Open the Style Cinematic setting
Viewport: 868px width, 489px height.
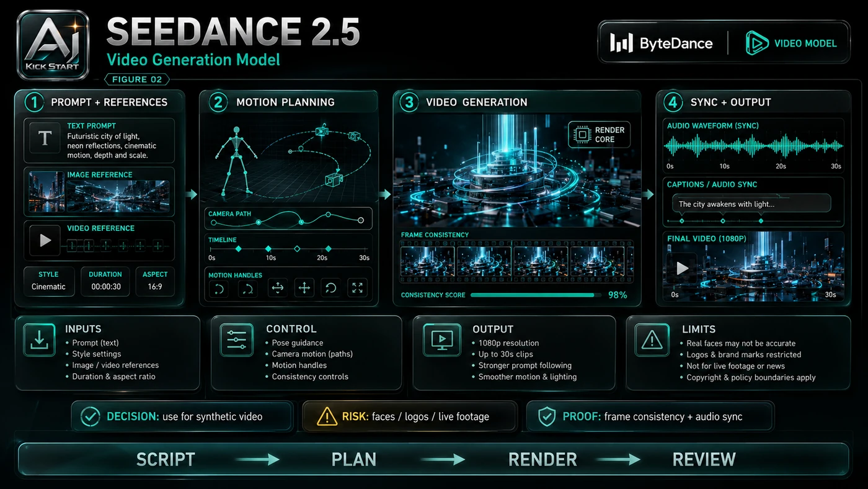tap(48, 281)
